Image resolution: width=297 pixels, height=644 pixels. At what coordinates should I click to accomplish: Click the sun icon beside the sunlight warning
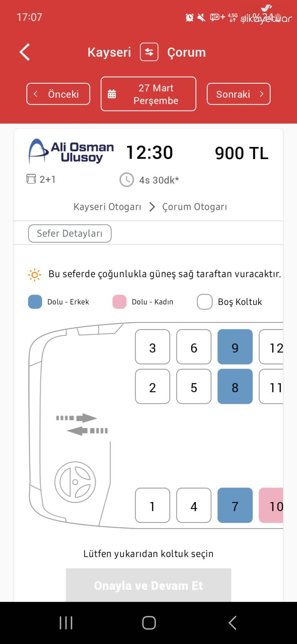pos(34,274)
